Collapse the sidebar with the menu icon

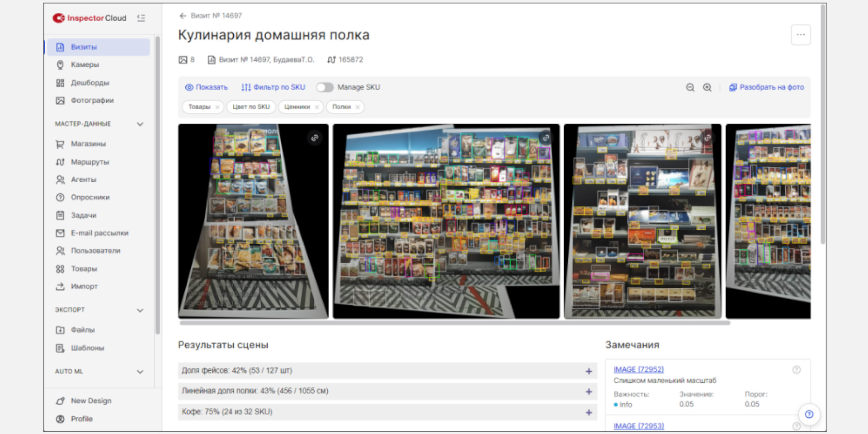pos(141,18)
